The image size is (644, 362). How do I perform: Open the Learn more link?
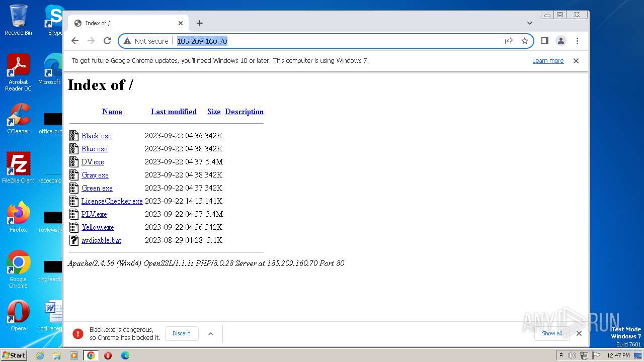[x=548, y=61]
